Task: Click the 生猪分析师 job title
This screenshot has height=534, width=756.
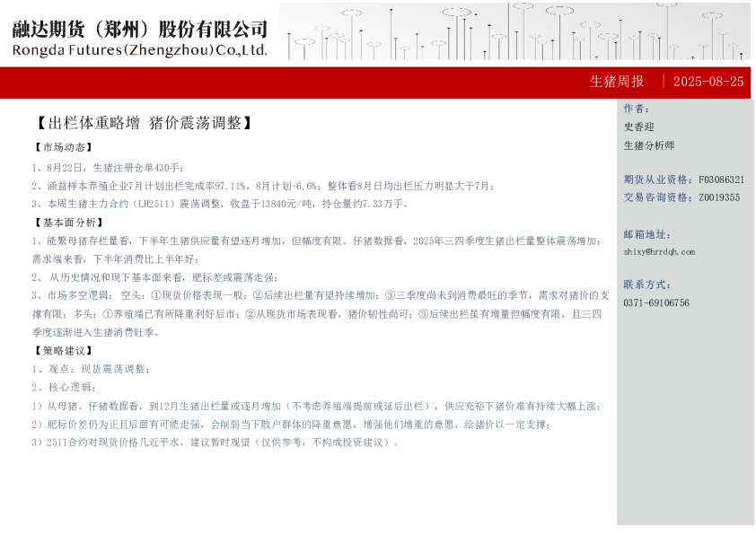Action: 648,145
